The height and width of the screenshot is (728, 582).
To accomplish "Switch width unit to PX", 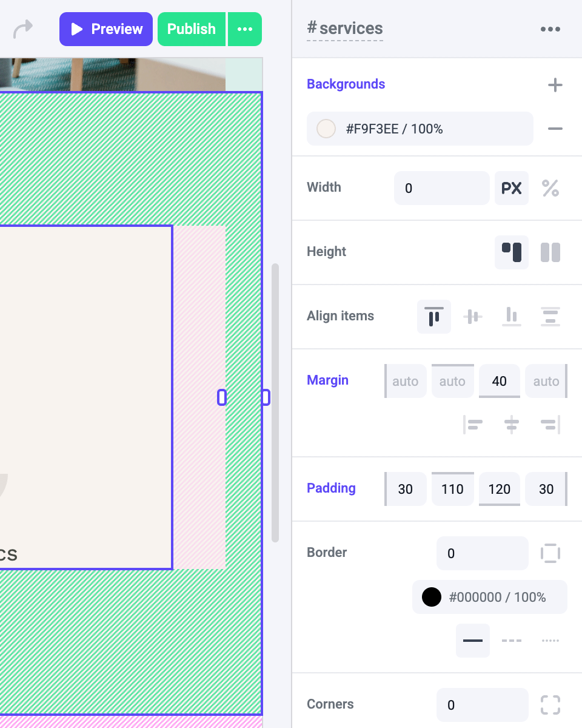I will click(512, 188).
